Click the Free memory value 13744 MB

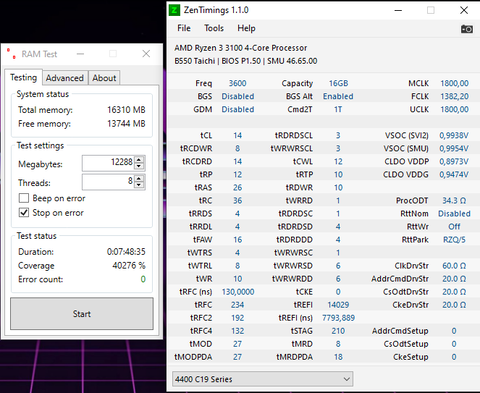coord(126,124)
